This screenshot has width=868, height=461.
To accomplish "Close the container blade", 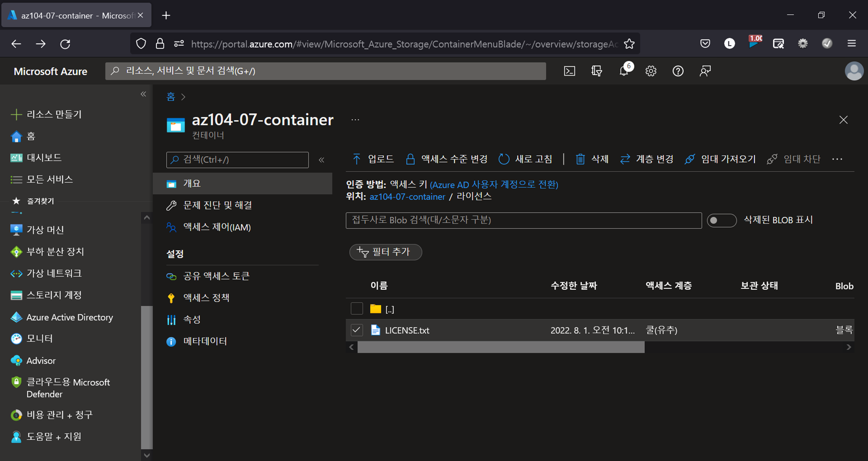I will [843, 120].
